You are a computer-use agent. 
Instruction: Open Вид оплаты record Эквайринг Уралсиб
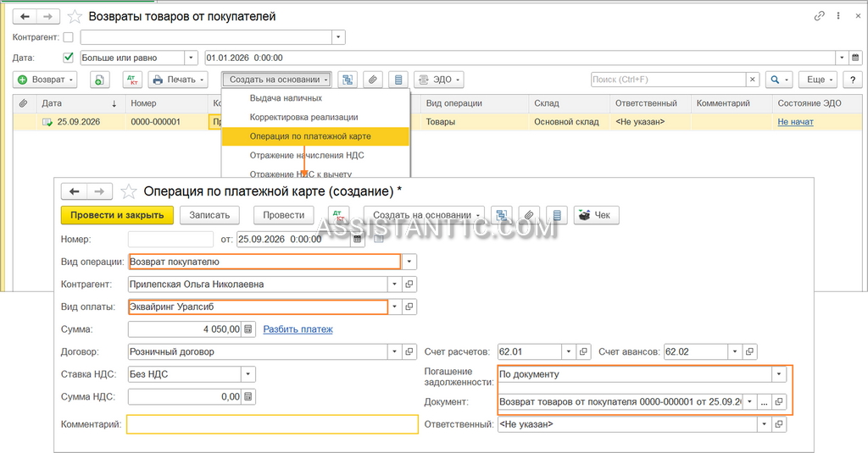(409, 307)
